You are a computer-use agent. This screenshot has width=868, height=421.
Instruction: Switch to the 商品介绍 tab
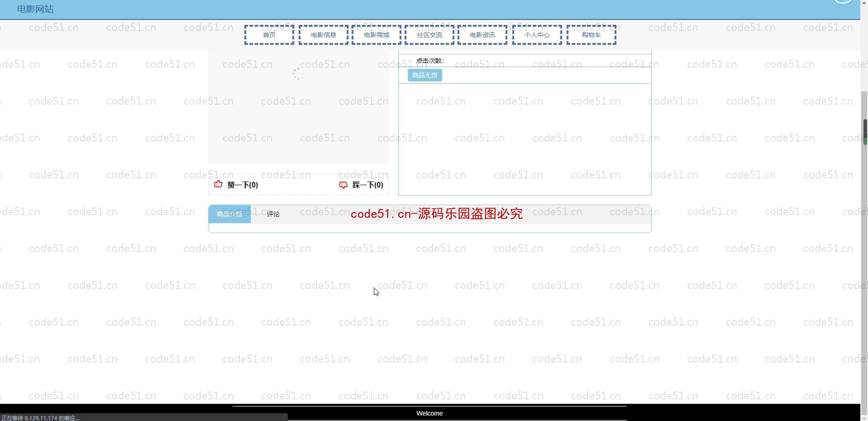(229, 214)
